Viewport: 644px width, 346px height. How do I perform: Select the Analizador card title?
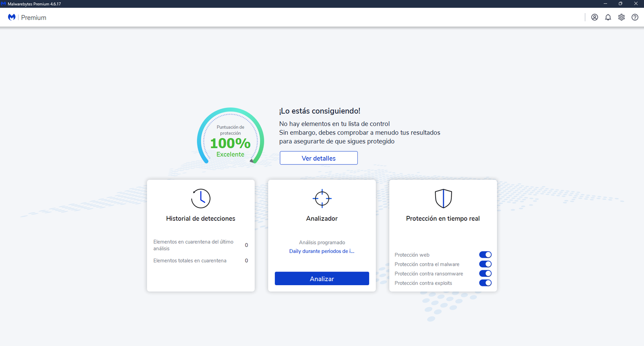322,218
